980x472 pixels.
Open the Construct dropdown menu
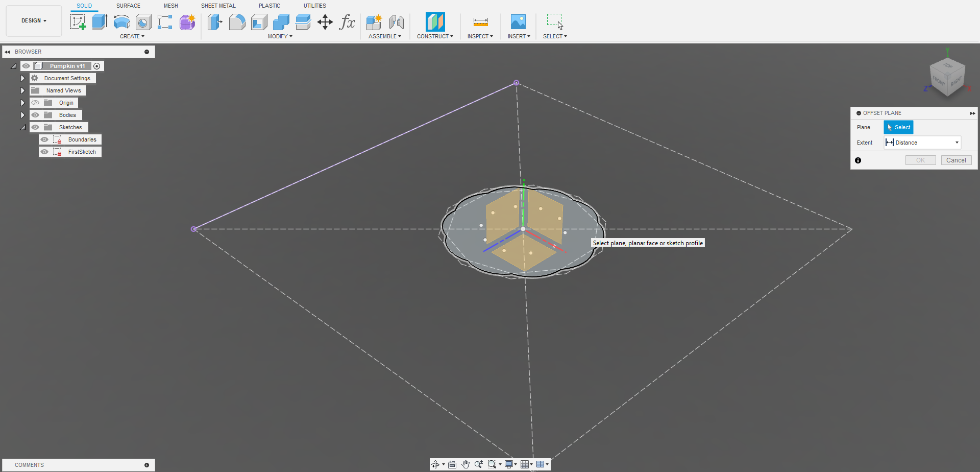(435, 36)
